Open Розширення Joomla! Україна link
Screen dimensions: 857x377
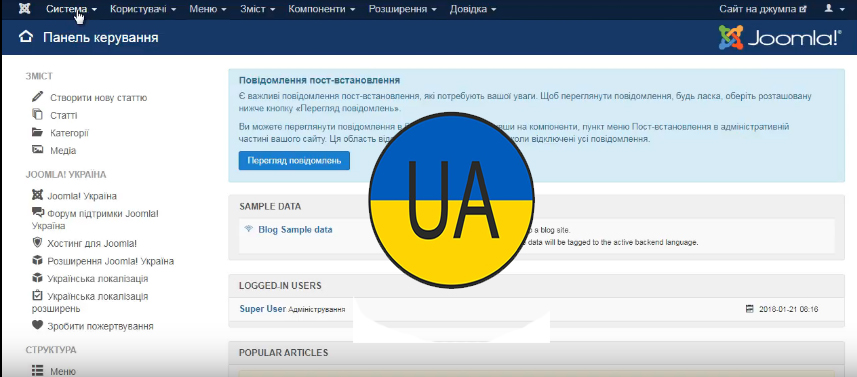[x=110, y=261]
